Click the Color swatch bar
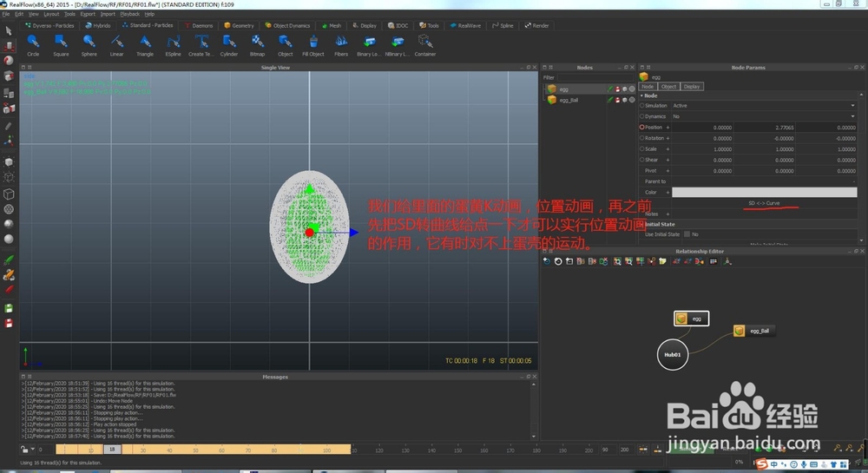 click(x=764, y=192)
